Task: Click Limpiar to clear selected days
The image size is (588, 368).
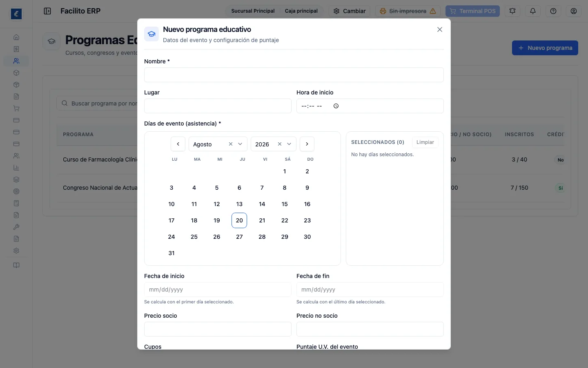Action: 425,142
